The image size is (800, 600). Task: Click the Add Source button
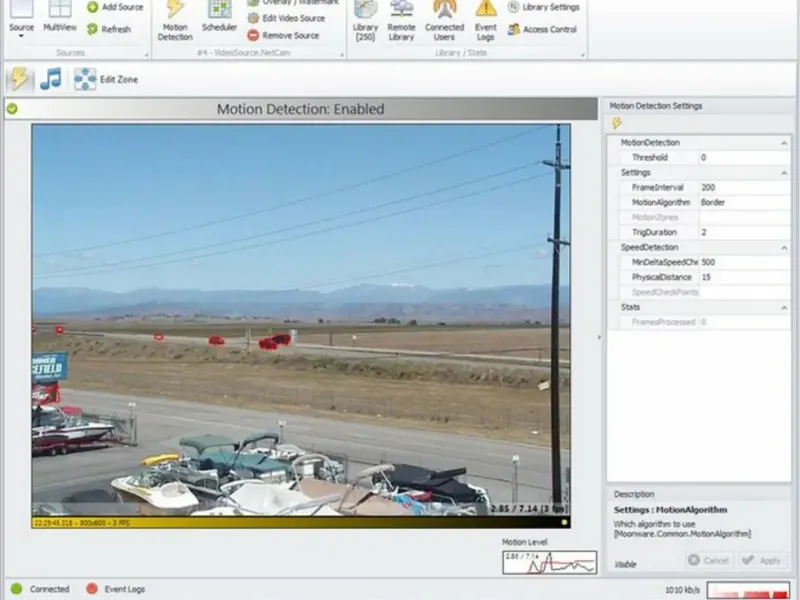coord(115,7)
